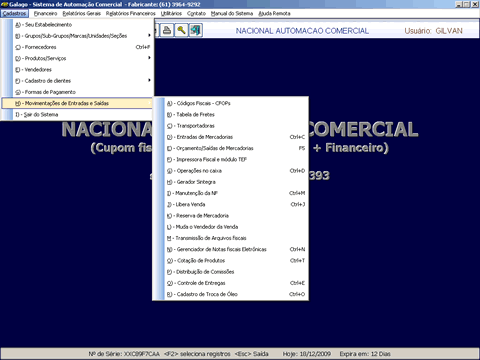The image size is (480, 360).
Task: Click the key icon in toolbar
Action: pyautogui.click(x=181, y=30)
